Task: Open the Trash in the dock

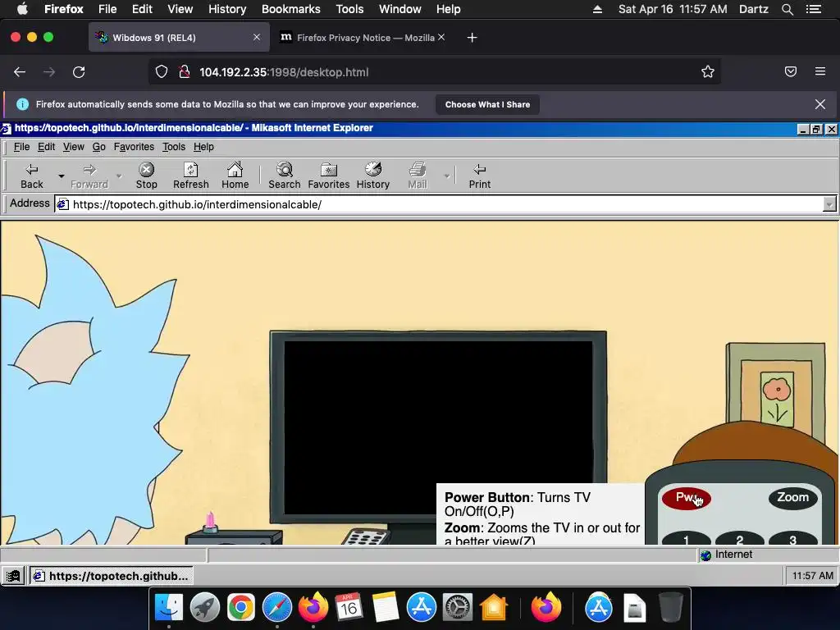Action: [670, 608]
